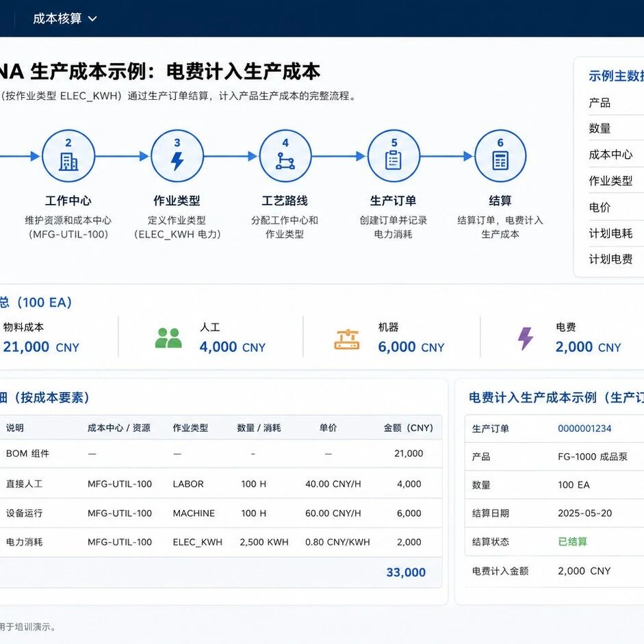Click the 40.00 CNY/H unit price cell
Screen dimensions: 644x644
333,484
